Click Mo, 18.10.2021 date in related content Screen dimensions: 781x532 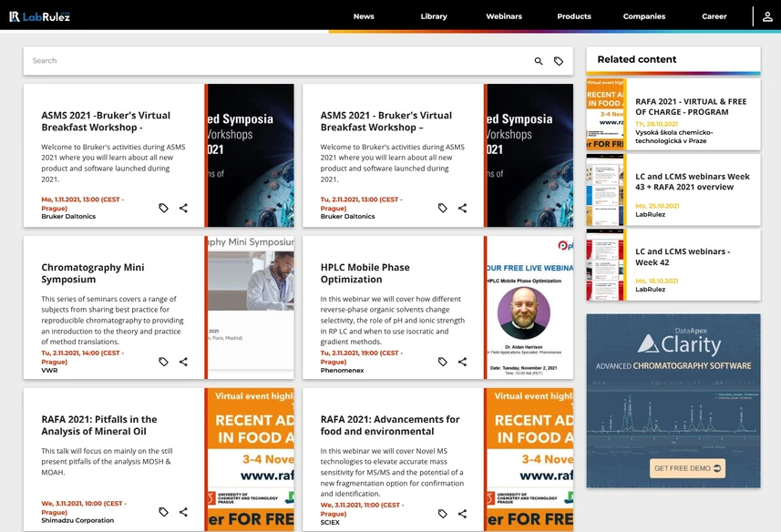click(x=656, y=281)
